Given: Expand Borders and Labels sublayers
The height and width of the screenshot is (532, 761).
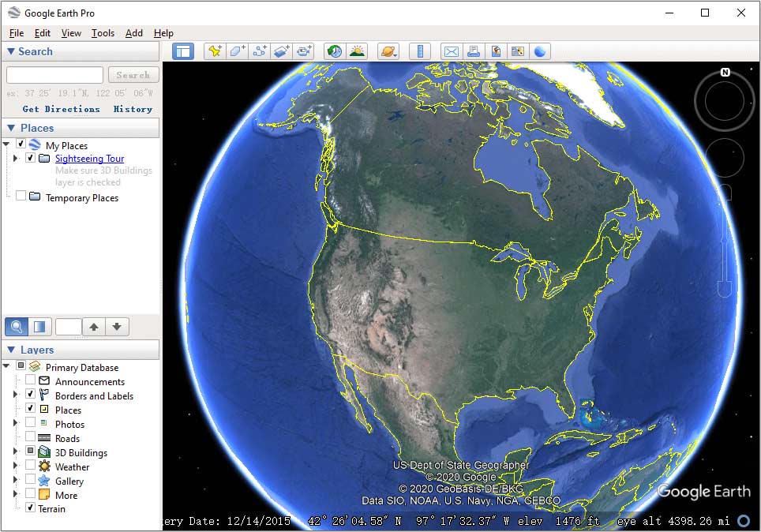Looking at the screenshot, I should (x=16, y=394).
